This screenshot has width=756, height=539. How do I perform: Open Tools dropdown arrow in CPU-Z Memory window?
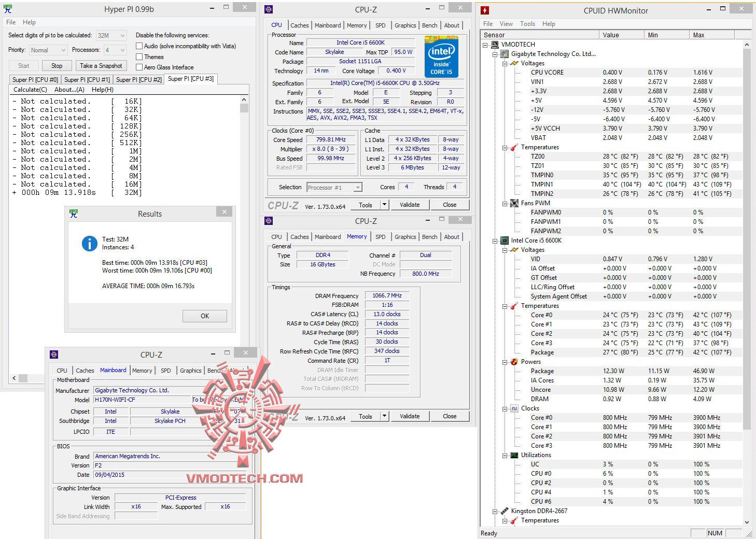tap(384, 416)
